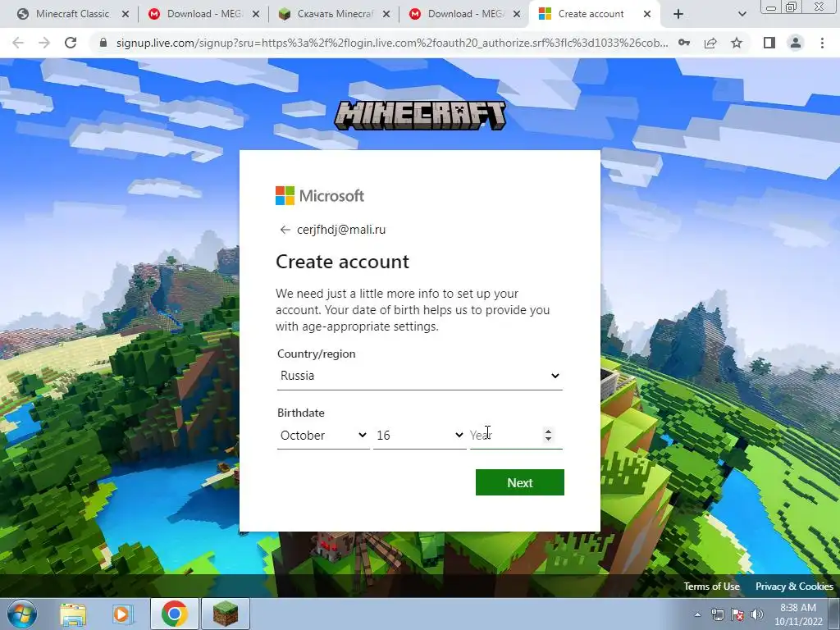Bookmark this page with star icon

[x=737, y=43]
